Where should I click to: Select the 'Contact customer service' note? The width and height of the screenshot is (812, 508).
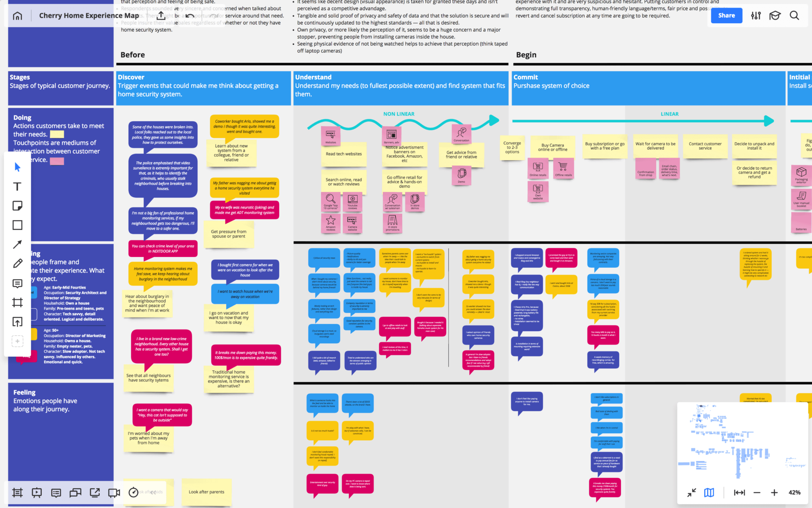(x=705, y=146)
